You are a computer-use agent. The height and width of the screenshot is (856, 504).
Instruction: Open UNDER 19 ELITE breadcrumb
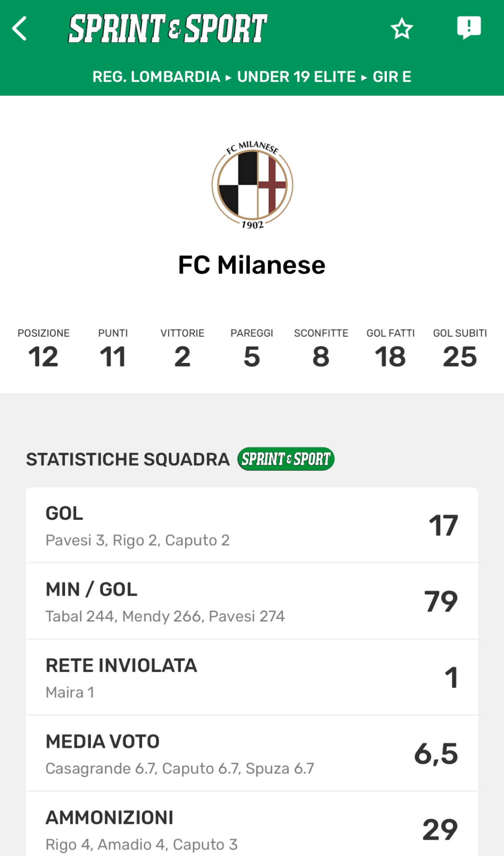tap(296, 77)
